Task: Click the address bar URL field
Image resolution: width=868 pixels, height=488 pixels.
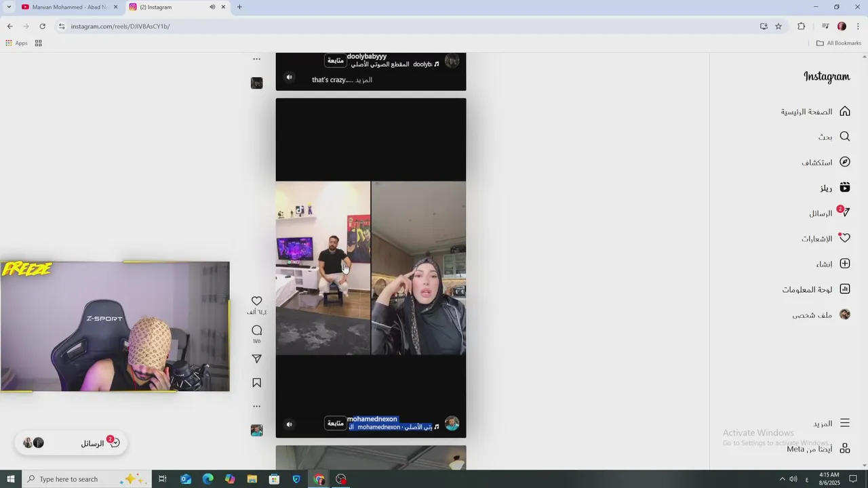Action: [x=407, y=26]
